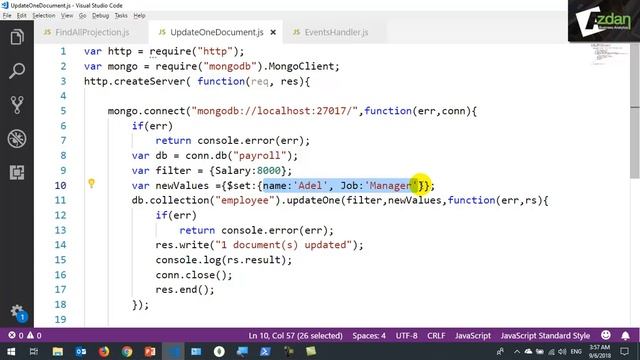Viewport: 640px width, 360px height.
Task: Open the File menu
Action: point(7,16)
